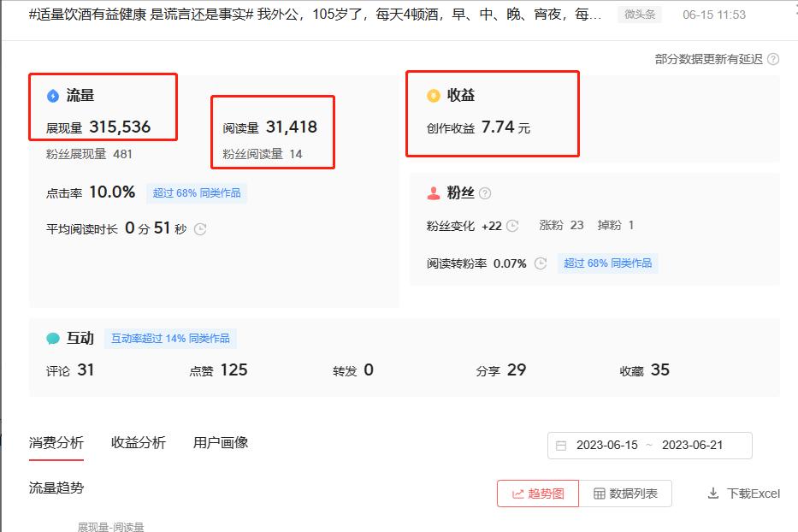Switch to the 收益分析 tab
This screenshot has height=532, width=798.
click(138, 442)
